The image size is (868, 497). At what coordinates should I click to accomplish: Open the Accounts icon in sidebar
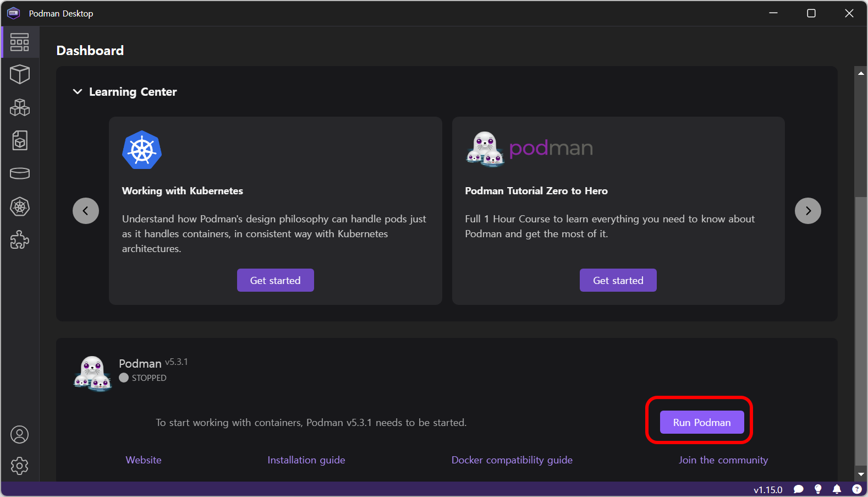20,435
